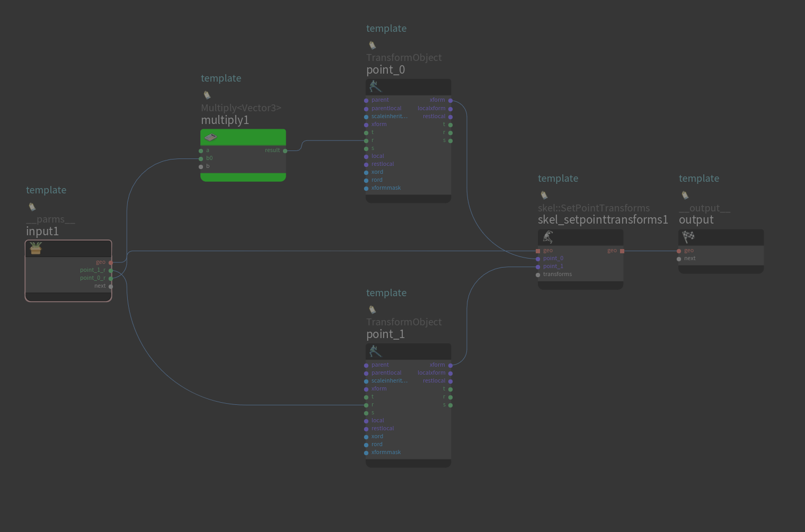Click the point_1 input port on skel_setpointtransforms1
Image resolution: width=805 pixels, height=532 pixels.
(x=538, y=267)
